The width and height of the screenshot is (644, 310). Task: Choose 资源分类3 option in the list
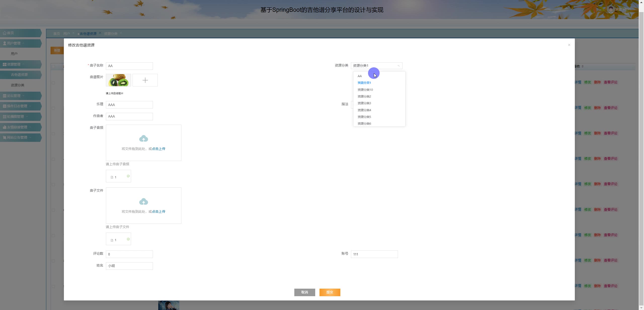tap(364, 103)
